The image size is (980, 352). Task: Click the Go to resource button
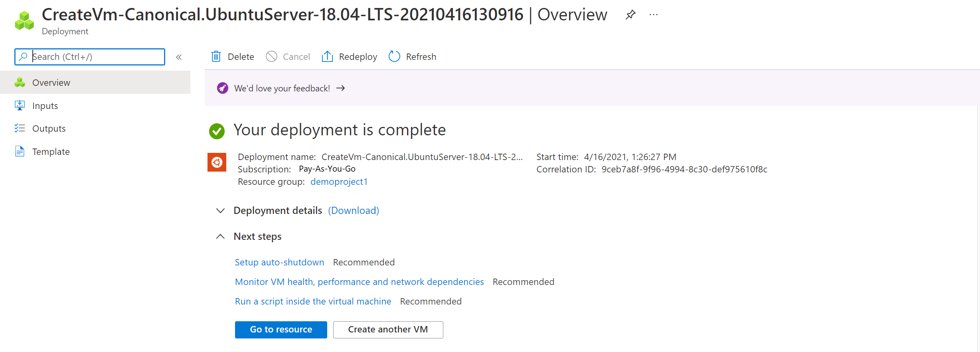coord(281,330)
